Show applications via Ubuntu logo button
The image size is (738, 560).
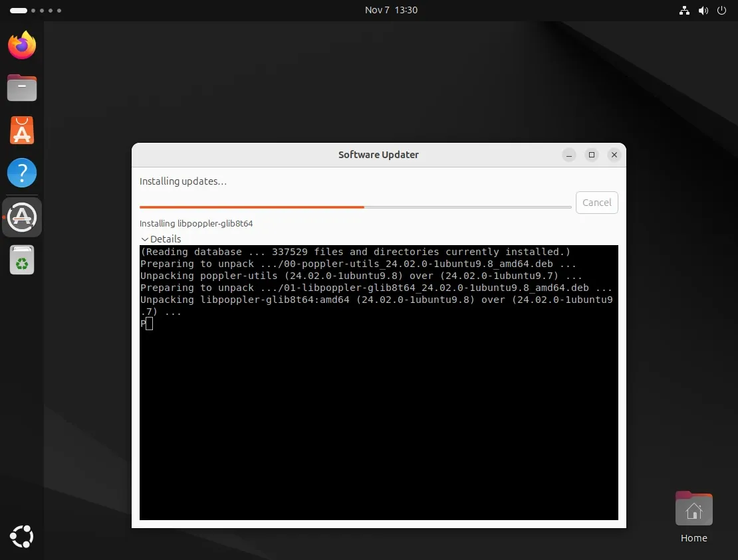click(x=22, y=537)
